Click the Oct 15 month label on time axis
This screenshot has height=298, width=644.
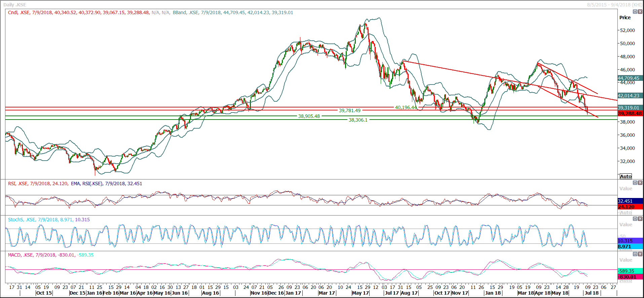(44, 293)
